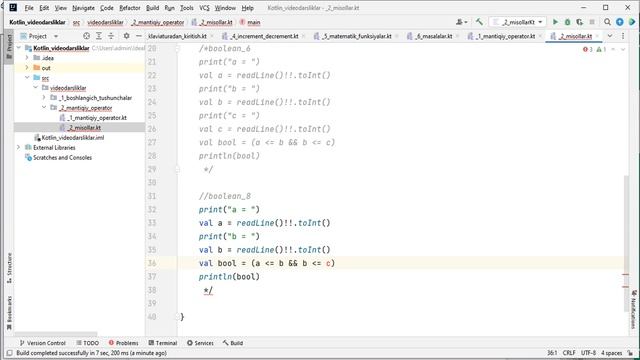Stop the running process
This screenshot has width=640, height=360.
pyautogui.click(x=592, y=22)
